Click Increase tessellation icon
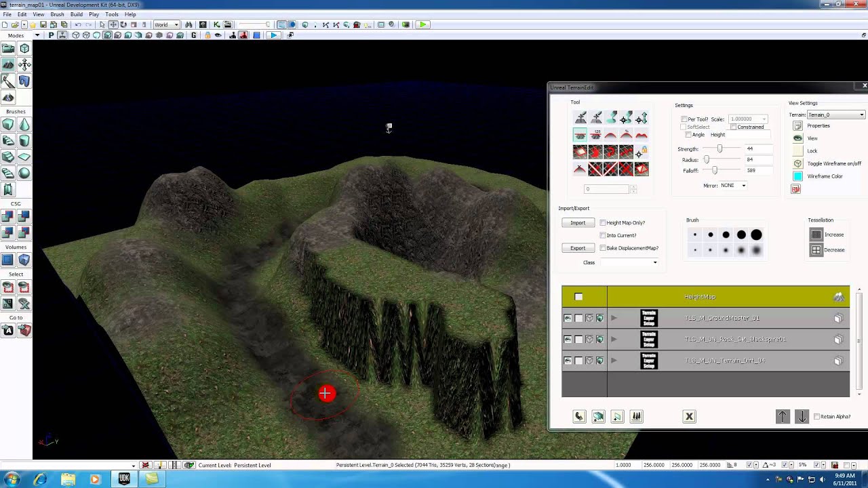Viewport: 868px width, 488px height. point(816,235)
